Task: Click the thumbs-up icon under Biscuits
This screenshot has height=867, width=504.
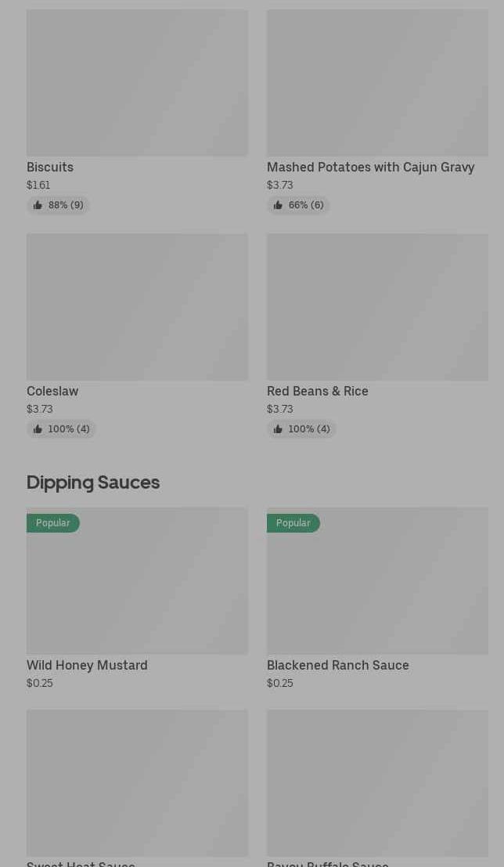Action: click(x=38, y=205)
